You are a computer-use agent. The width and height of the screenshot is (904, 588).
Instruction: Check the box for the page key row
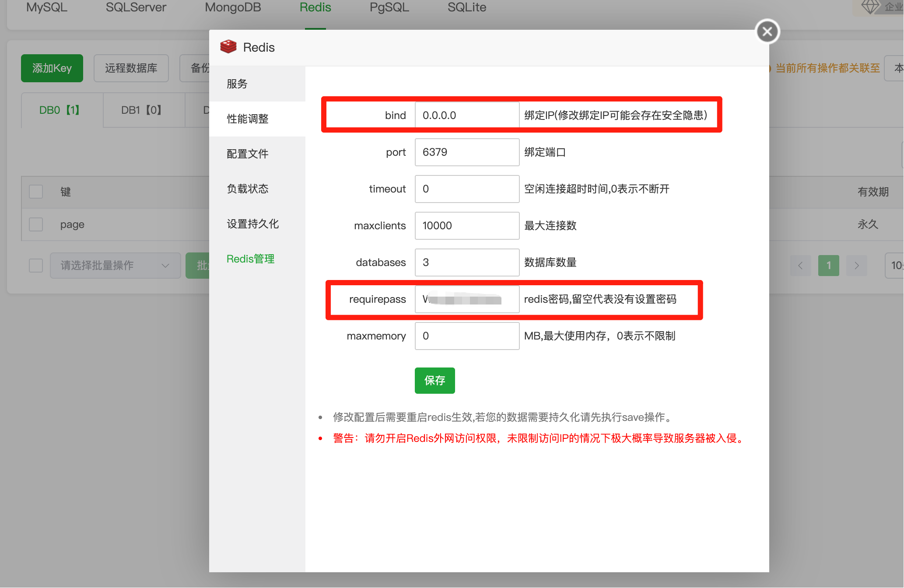(x=36, y=224)
